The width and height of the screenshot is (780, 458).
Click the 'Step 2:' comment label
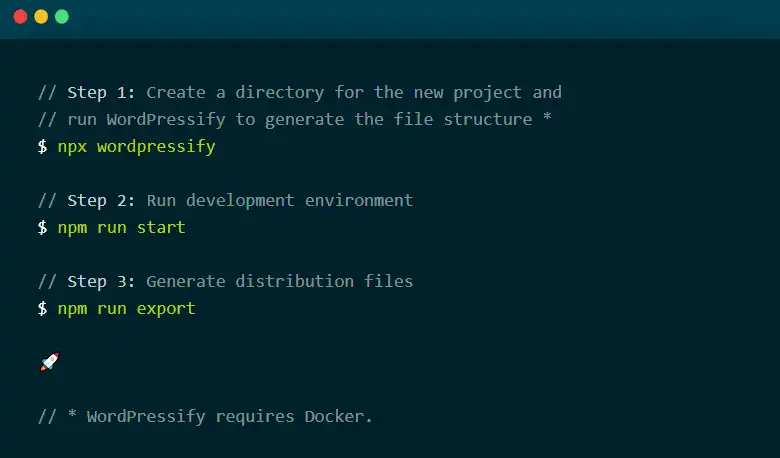click(x=101, y=200)
